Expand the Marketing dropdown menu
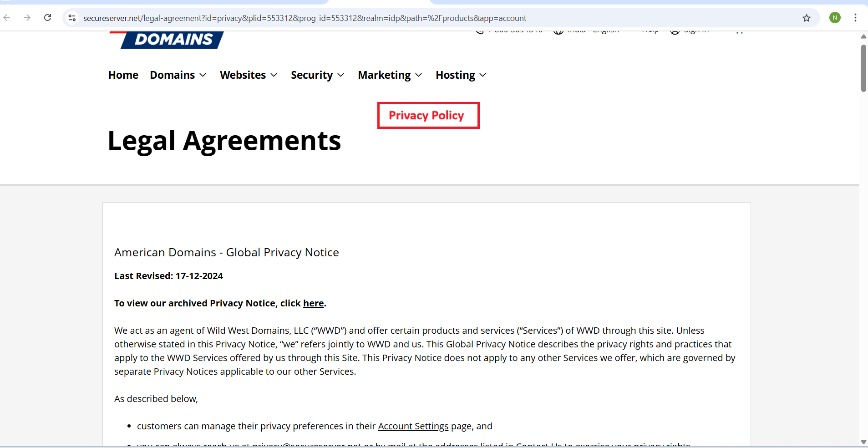This screenshot has width=868, height=448. (x=390, y=75)
